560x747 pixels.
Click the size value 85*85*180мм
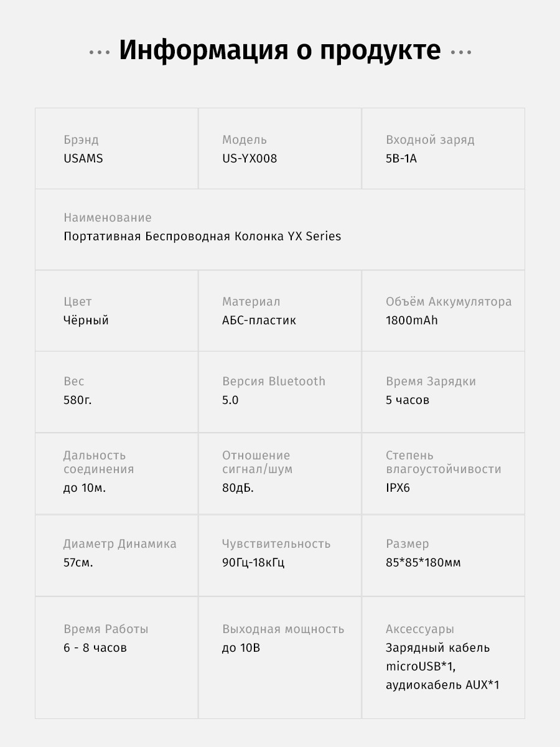(x=423, y=563)
